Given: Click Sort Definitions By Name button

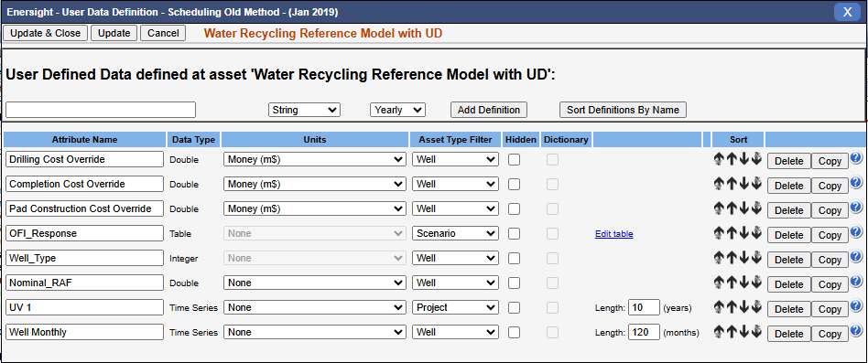Looking at the screenshot, I should coord(623,110).
